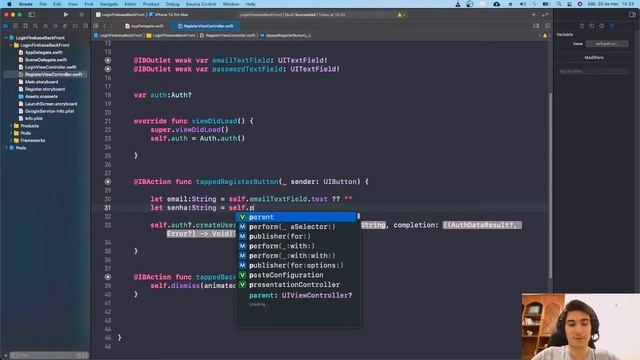This screenshot has width=640, height=360.
Task: Click the code review arrows button
Action: [x=545, y=15]
